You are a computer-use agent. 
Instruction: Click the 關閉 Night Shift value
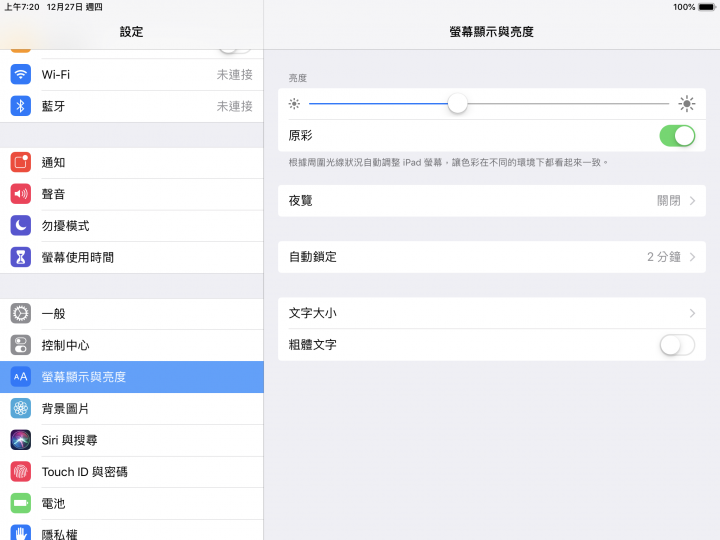(669, 201)
